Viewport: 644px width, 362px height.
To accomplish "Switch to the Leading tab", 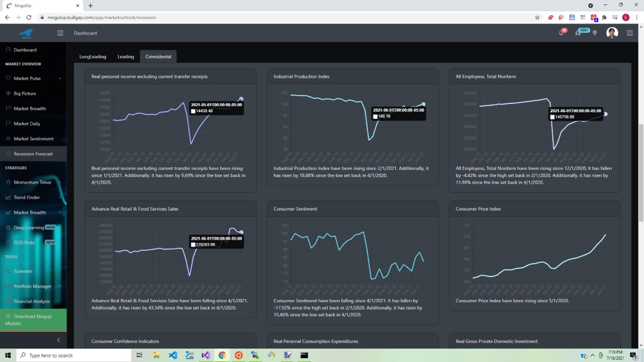I will (x=126, y=56).
